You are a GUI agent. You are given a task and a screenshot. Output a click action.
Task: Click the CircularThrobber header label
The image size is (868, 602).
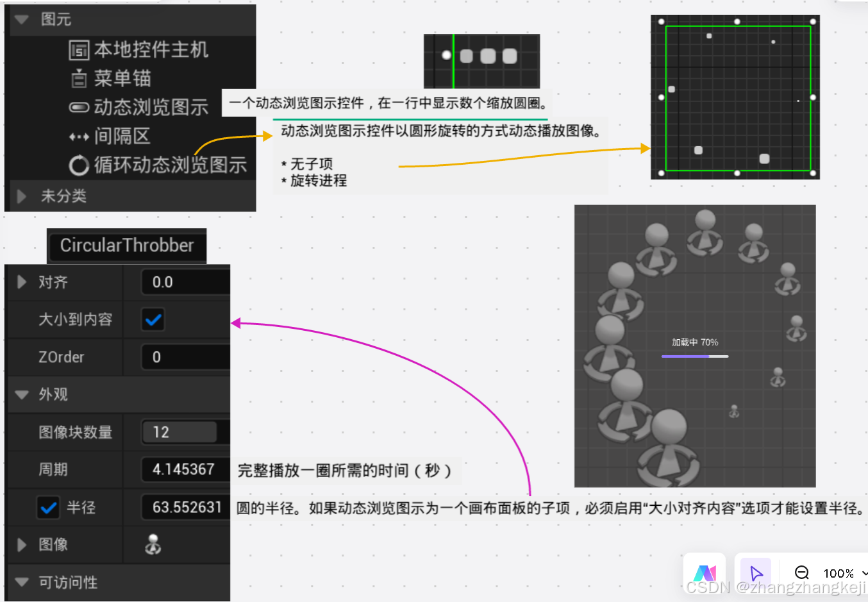126,245
